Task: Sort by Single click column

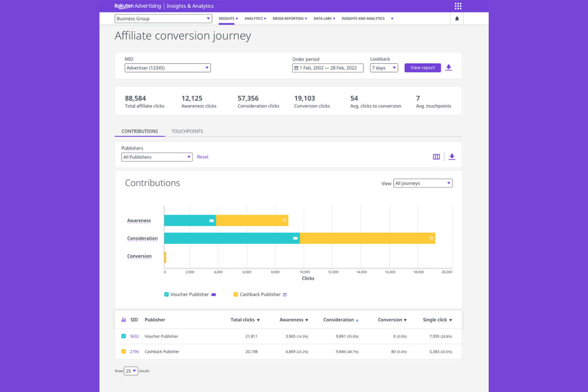Action: tap(437, 320)
